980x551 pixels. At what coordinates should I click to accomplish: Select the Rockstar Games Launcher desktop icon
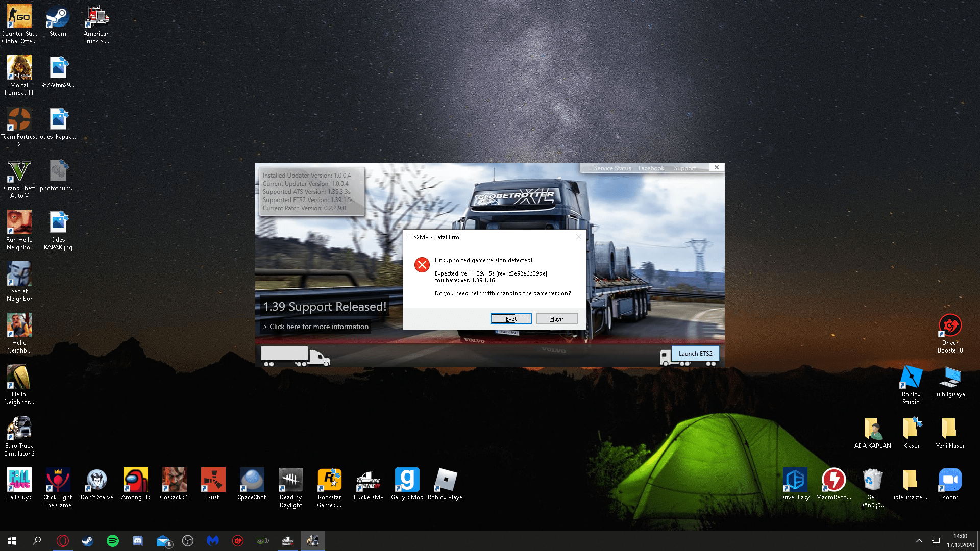tap(329, 481)
